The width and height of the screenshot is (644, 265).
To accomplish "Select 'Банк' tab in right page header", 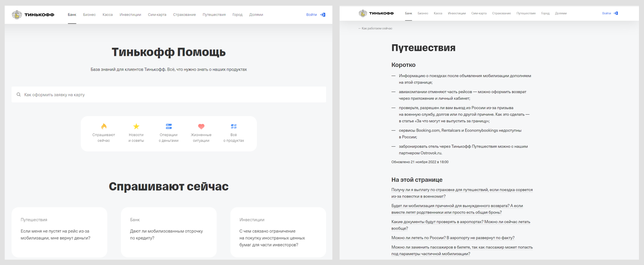I will point(408,13).
